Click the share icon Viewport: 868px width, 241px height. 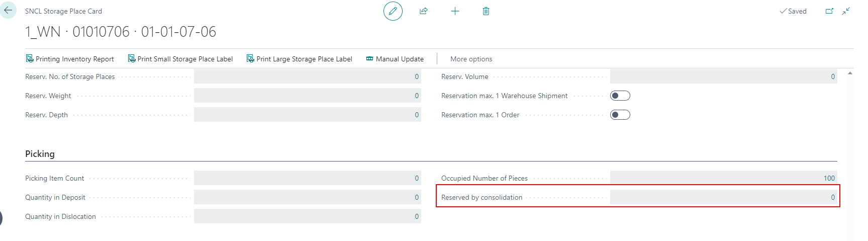pos(424,11)
